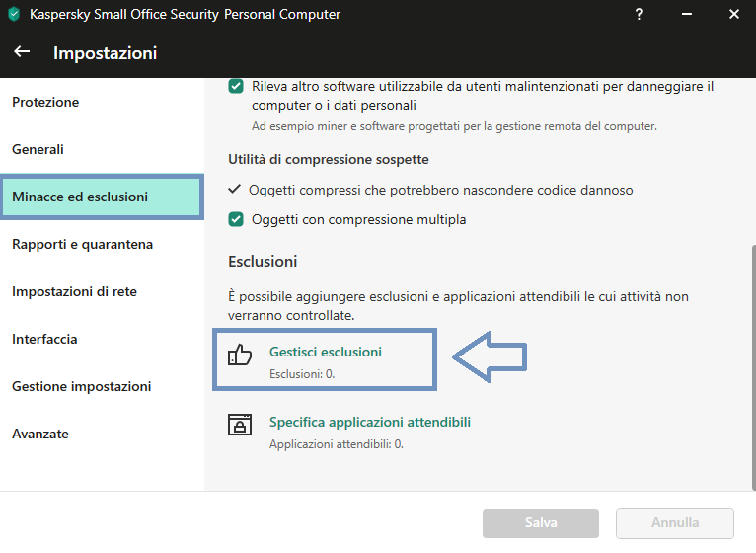Image resolution: width=756 pixels, height=553 pixels.
Task: Click the 'Gestisci esclusioni' link
Action: (326, 352)
